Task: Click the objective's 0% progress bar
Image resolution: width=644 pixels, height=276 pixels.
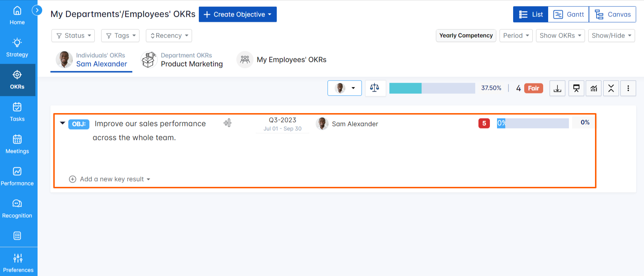Action: (532, 123)
